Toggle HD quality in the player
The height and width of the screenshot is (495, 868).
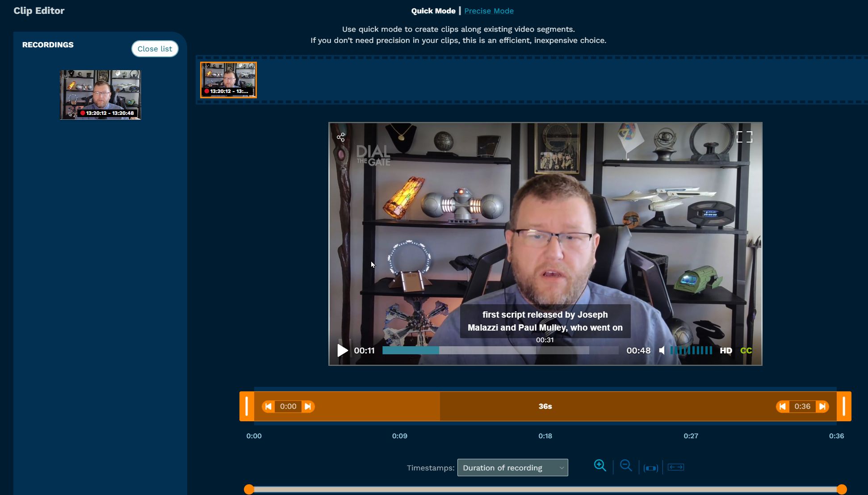pos(726,351)
